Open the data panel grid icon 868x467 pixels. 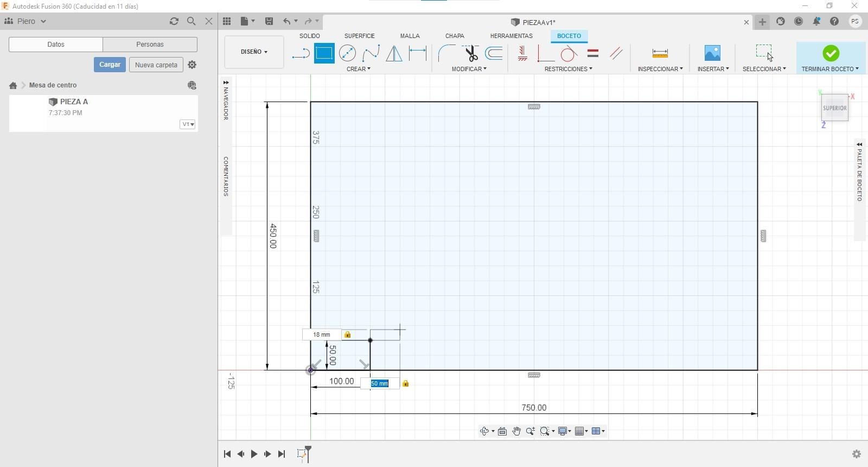(227, 21)
